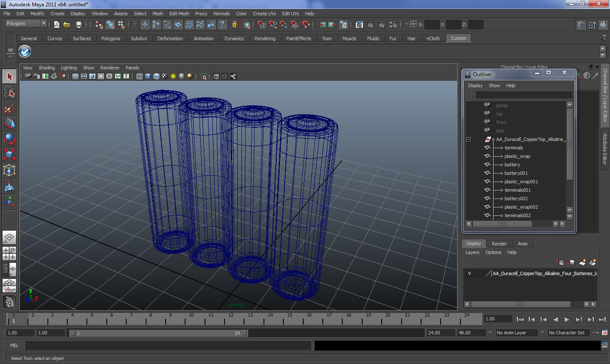Image resolution: width=610 pixels, height=364 pixels.
Task: Collapse AA_Duracell_CopperTop_Alkaline group in Outliner
Action: (469, 139)
